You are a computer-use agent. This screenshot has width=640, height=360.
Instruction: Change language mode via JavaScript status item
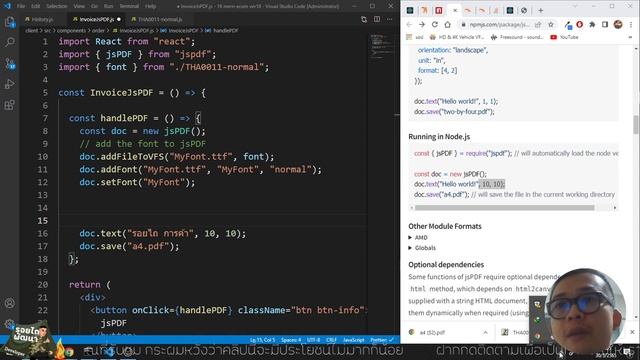point(353,340)
